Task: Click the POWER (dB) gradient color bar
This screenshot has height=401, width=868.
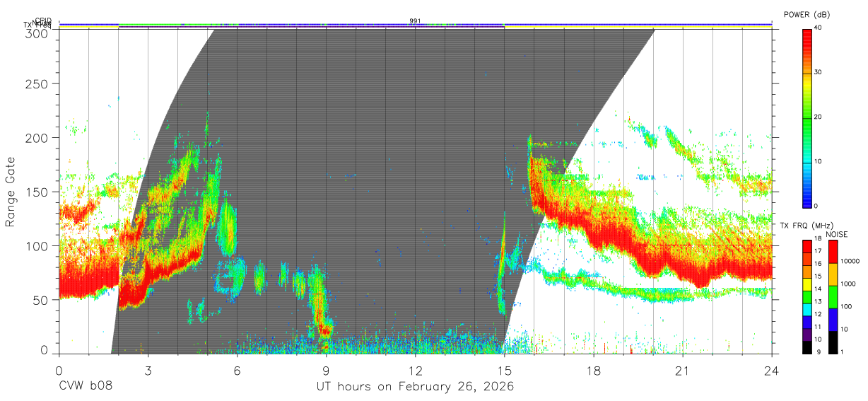Action: tap(807, 117)
